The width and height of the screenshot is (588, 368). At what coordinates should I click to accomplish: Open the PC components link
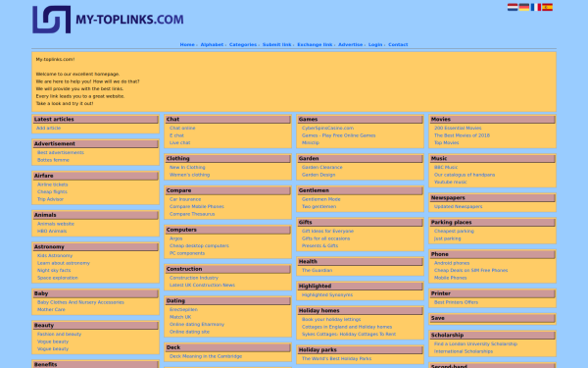tap(187, 253)
